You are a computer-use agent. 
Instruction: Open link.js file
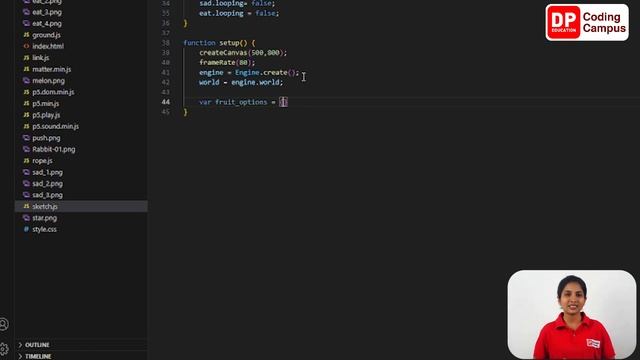tap(40, 58)
